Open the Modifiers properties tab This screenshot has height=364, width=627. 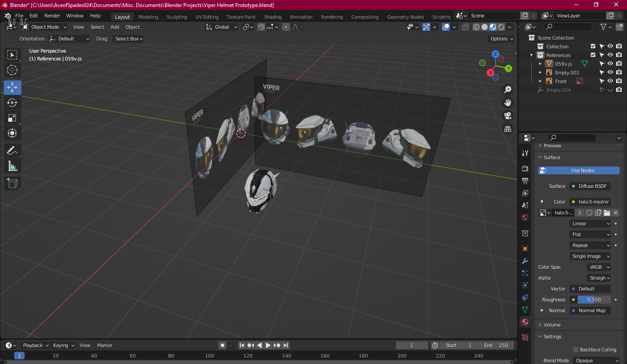(525, 261)
